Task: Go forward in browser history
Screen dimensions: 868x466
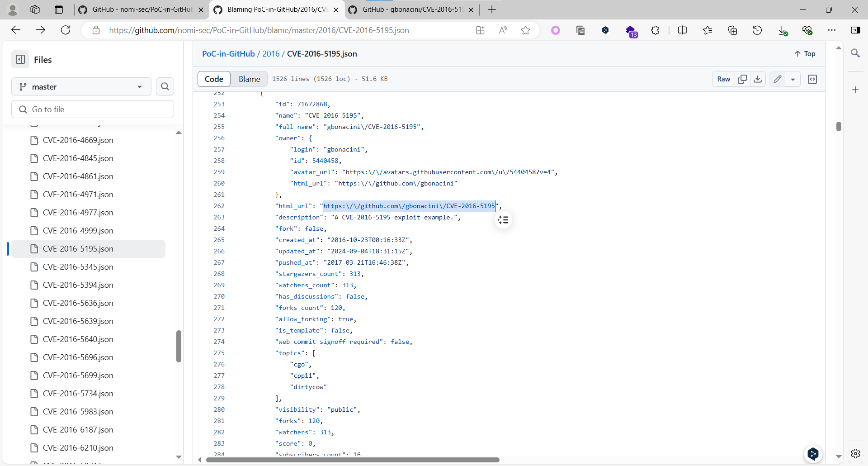Action: (41, 30)
